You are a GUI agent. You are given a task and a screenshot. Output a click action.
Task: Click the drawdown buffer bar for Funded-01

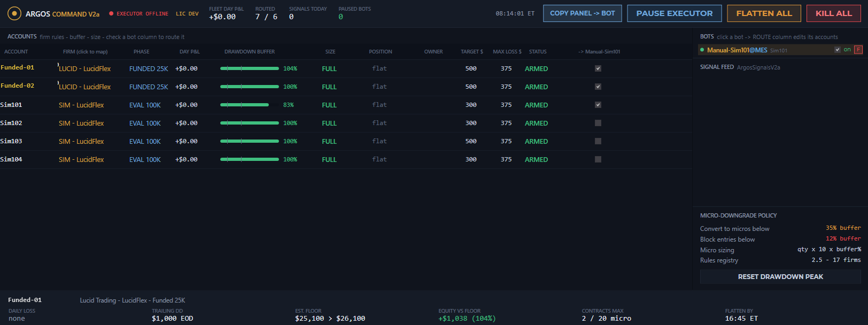click(250, 68)
